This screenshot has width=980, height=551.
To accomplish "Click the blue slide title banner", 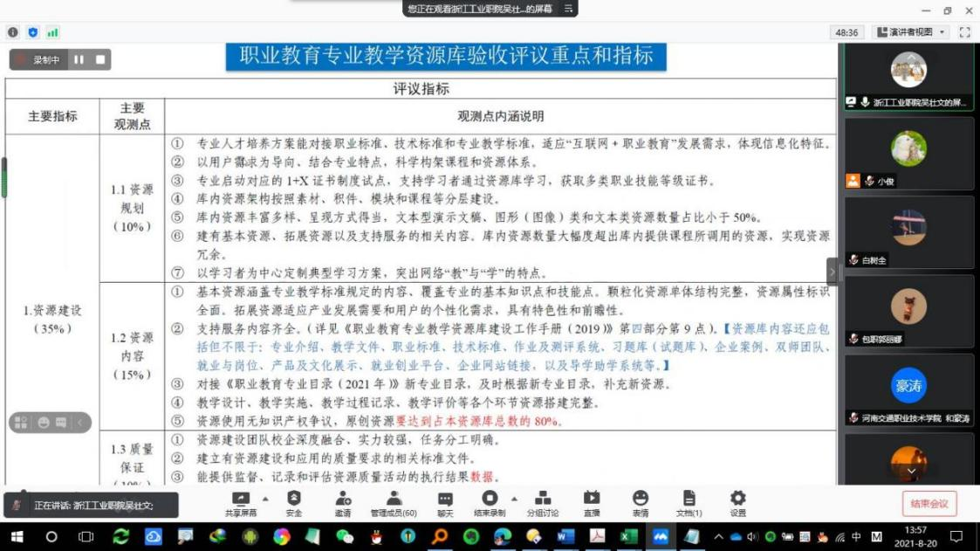I will pyautogui.click(x=446, y=56).
